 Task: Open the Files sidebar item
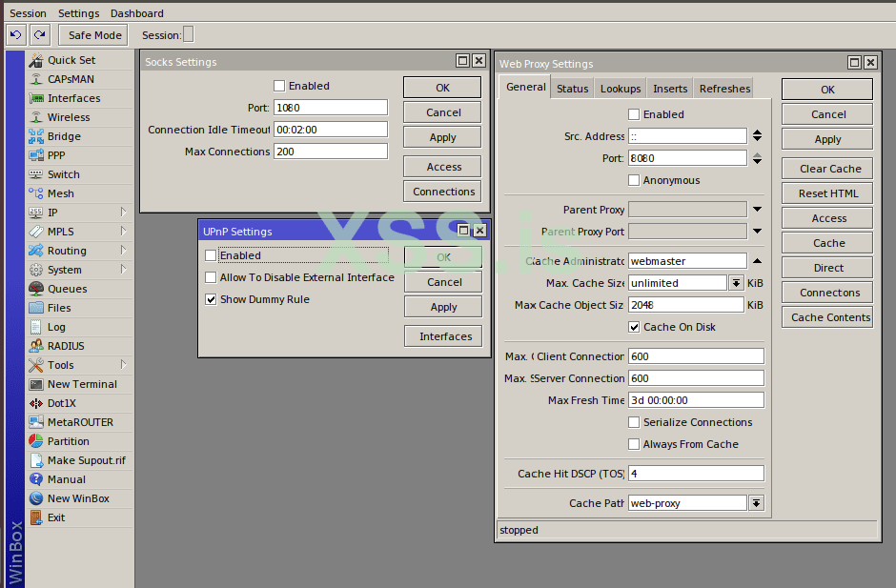pos(80,308)
